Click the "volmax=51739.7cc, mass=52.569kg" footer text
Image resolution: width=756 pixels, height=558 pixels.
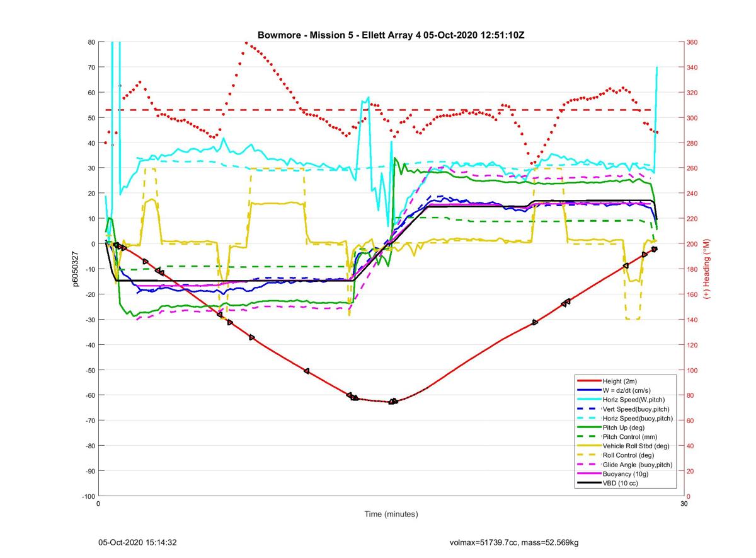(x=514, y=542)
